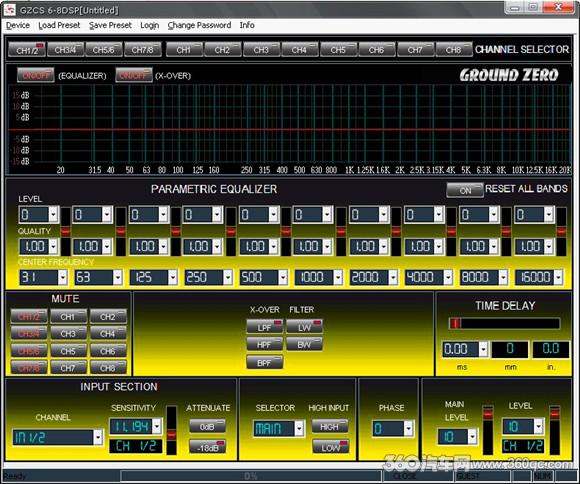Click the time delay mm value field
Viewport: 580px width, 484px height.
pos(510,349)
